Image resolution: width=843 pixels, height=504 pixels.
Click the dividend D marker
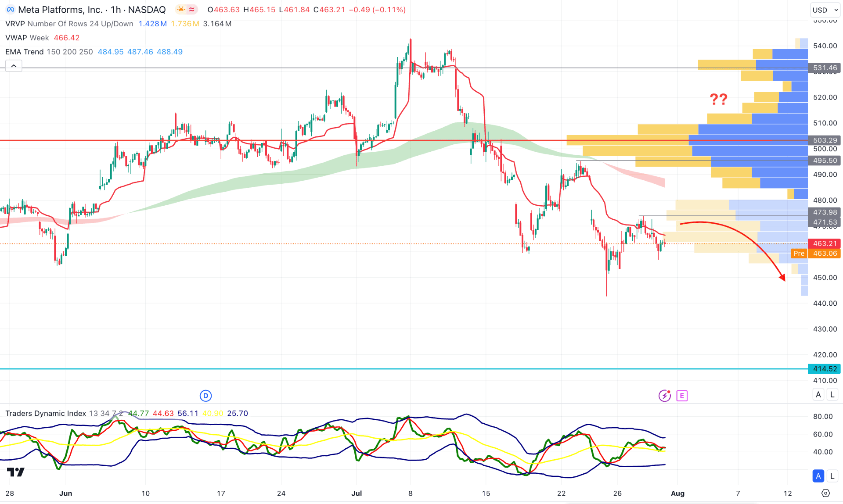tap(205, 396)
